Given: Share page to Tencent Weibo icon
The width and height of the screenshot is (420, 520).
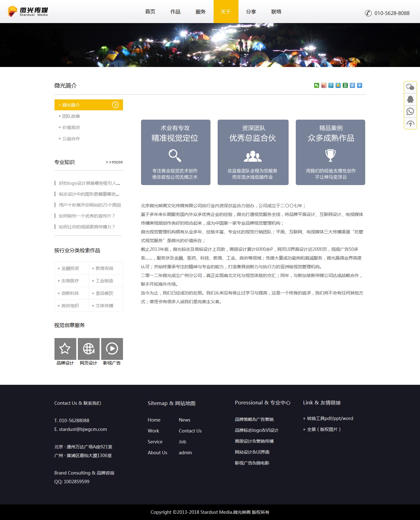Looking at the screenshot, I should click(x=331, y=85).
